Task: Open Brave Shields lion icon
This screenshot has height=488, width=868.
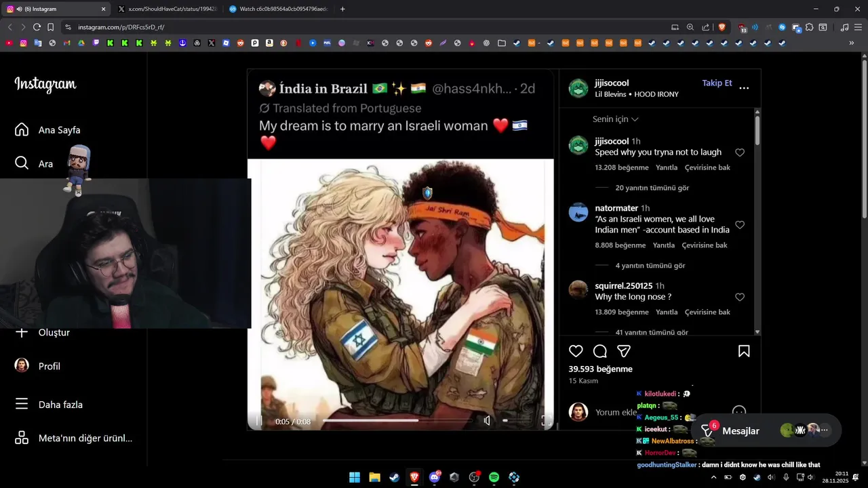Action: tap(722, 27)
